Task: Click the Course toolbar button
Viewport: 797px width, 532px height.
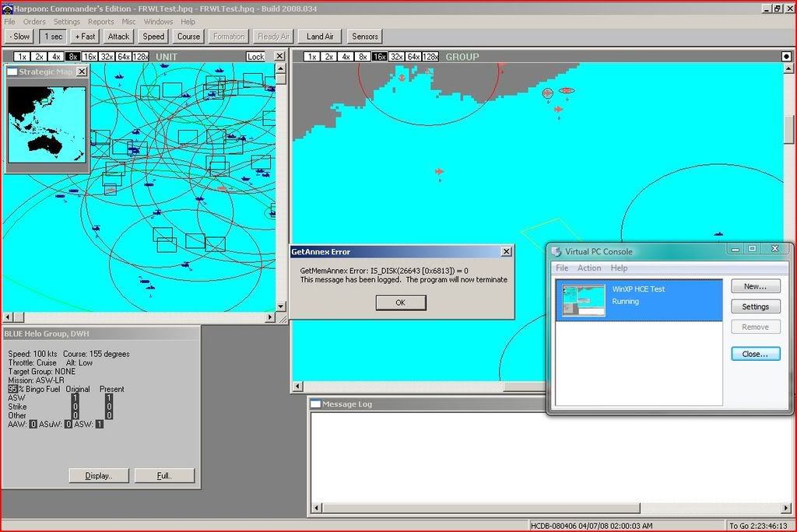Action: 188,37
